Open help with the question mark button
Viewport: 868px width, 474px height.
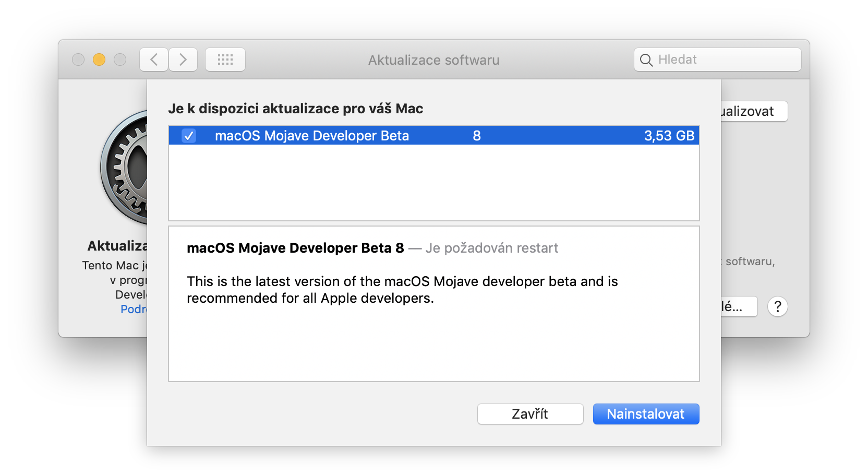click(777, 306)
